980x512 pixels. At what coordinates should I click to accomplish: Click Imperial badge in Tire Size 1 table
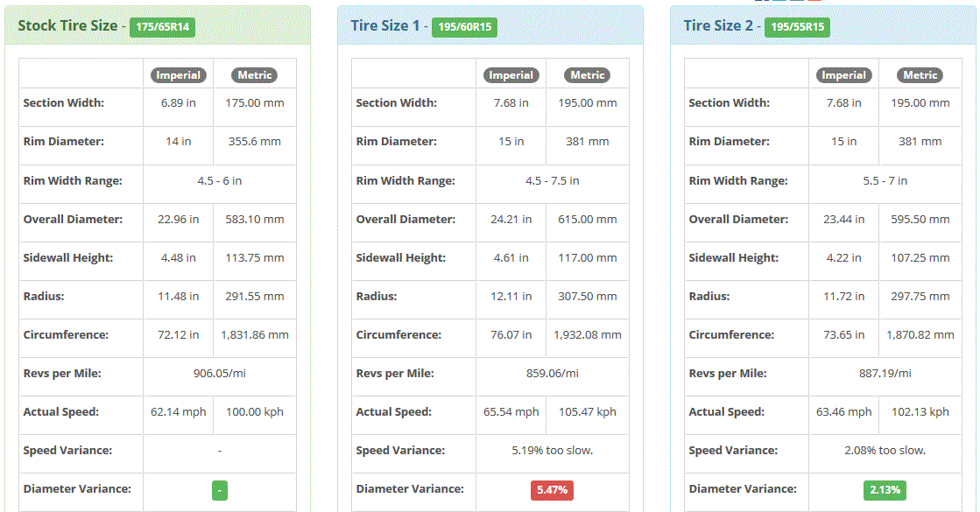tap(511, 75)
